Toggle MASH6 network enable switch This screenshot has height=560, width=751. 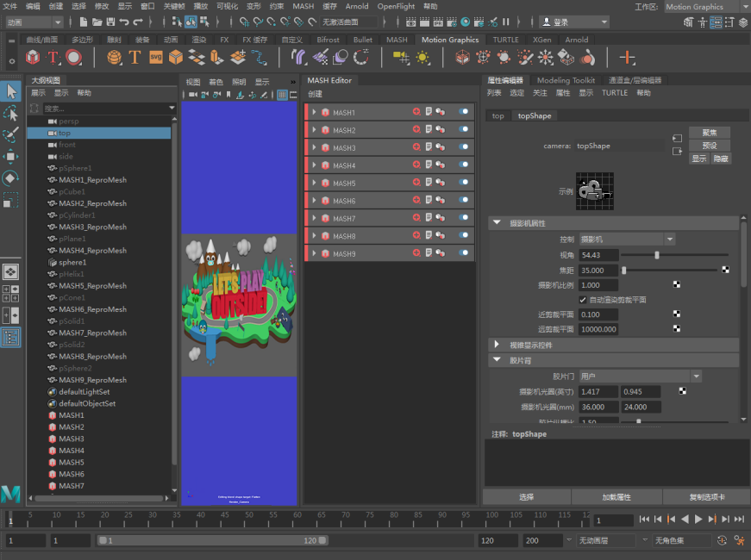click(x=463, y=200)
